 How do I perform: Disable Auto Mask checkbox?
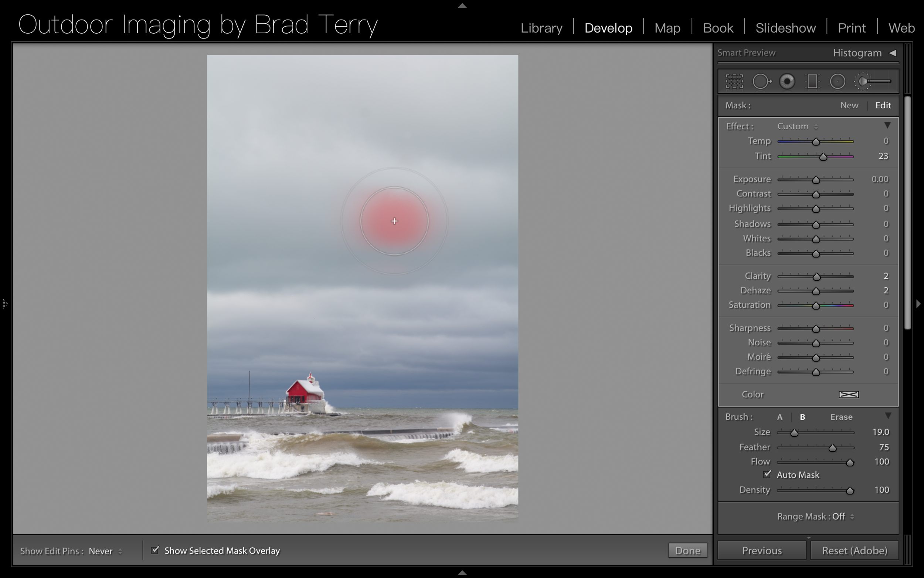click(767, 474)
